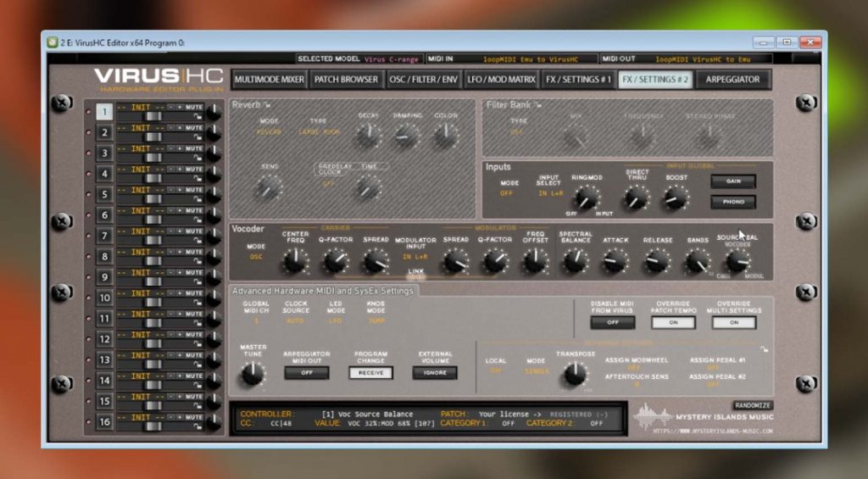Open the Modulator Input selector
Image resolution: width=868 pixels, height=479 pixels.
415,257
